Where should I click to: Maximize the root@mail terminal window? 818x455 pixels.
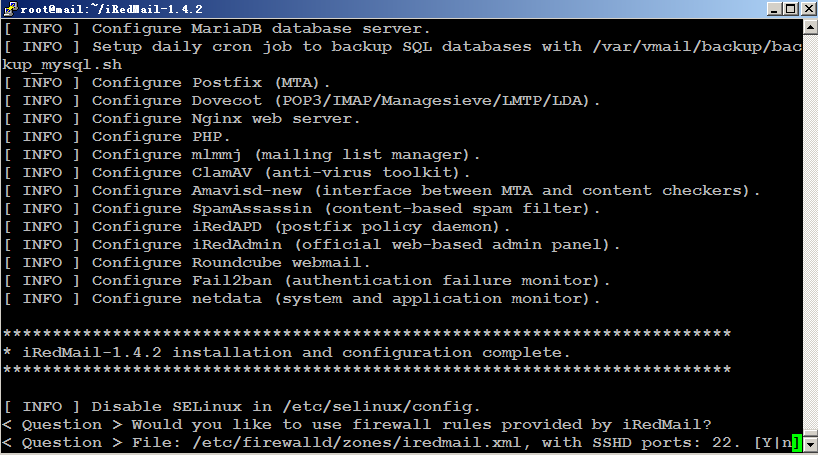(x=790, y=9)
